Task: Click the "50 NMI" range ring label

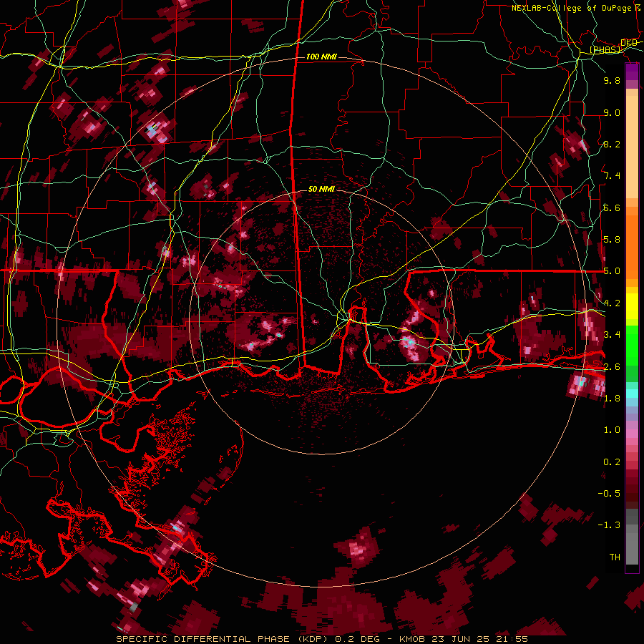Action: pos(321,189)
